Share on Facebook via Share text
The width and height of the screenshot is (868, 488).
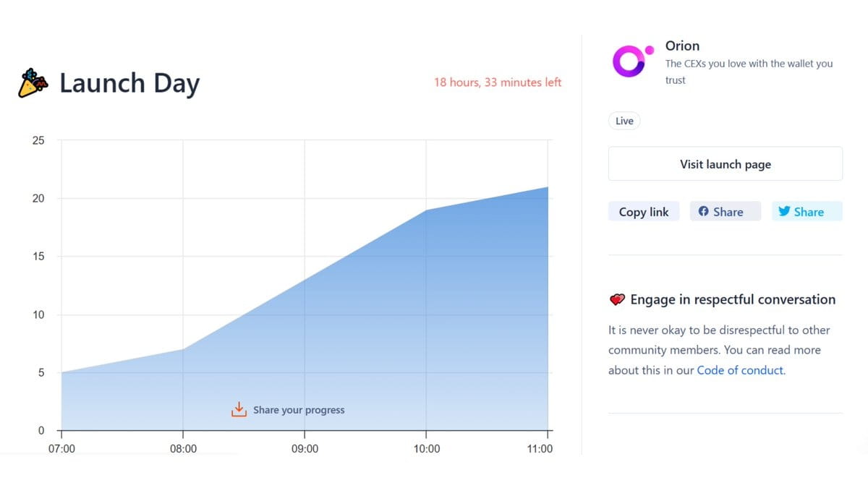[x=728, y=212]
